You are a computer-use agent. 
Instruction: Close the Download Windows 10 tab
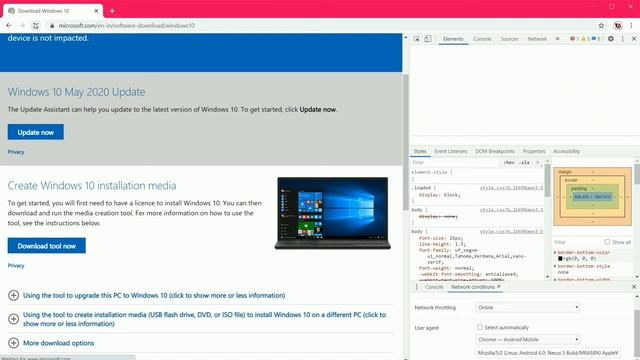pos(96,11)
